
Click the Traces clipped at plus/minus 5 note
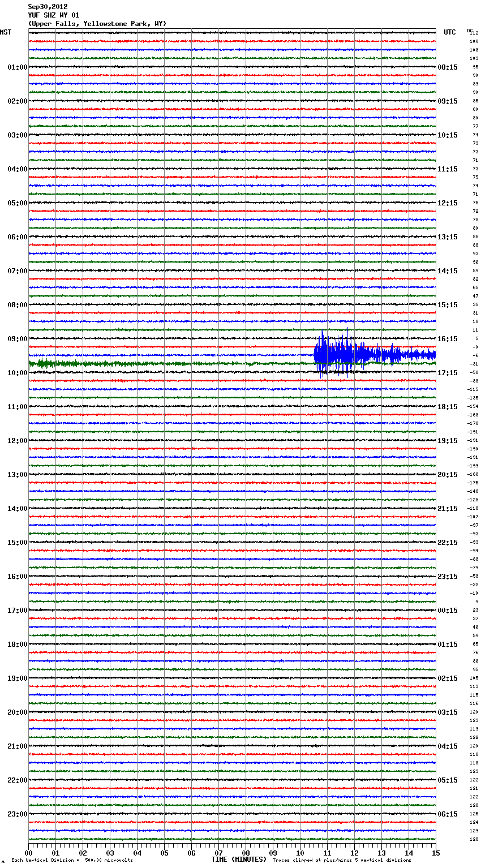[342, 861]
